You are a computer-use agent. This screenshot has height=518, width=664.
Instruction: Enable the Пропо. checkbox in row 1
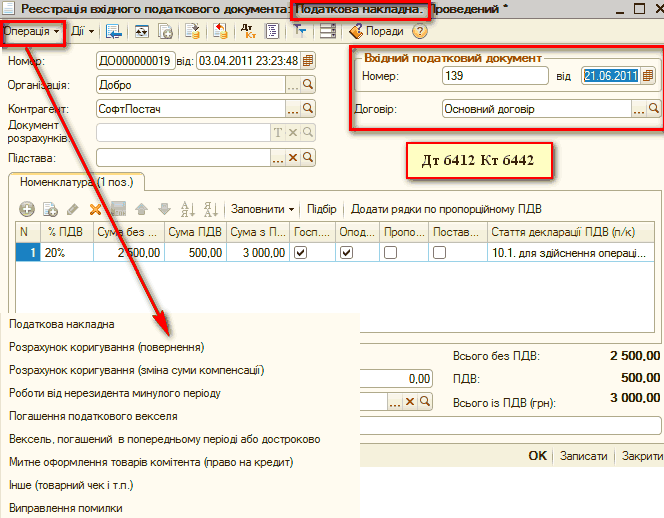(x=390, y=254)
